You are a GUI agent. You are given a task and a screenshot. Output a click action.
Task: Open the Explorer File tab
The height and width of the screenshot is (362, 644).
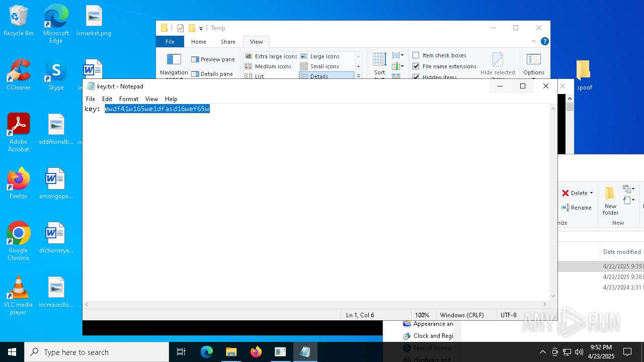(x=170, y=42)
